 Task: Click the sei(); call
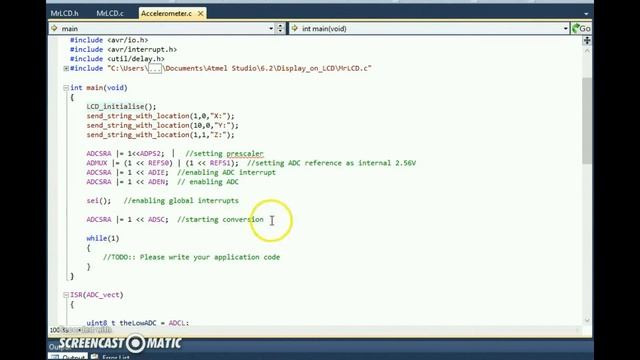(x=99, y=200)
